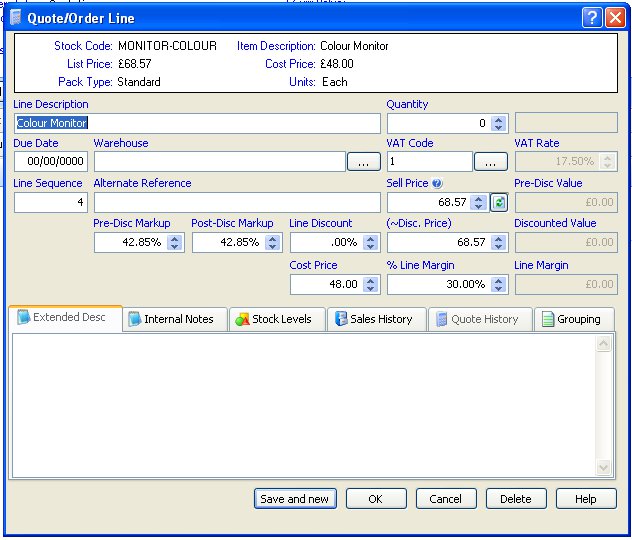Click the List Price £68.57 value
This screenshot has width=632, height=540.
(x=135, y=64)
